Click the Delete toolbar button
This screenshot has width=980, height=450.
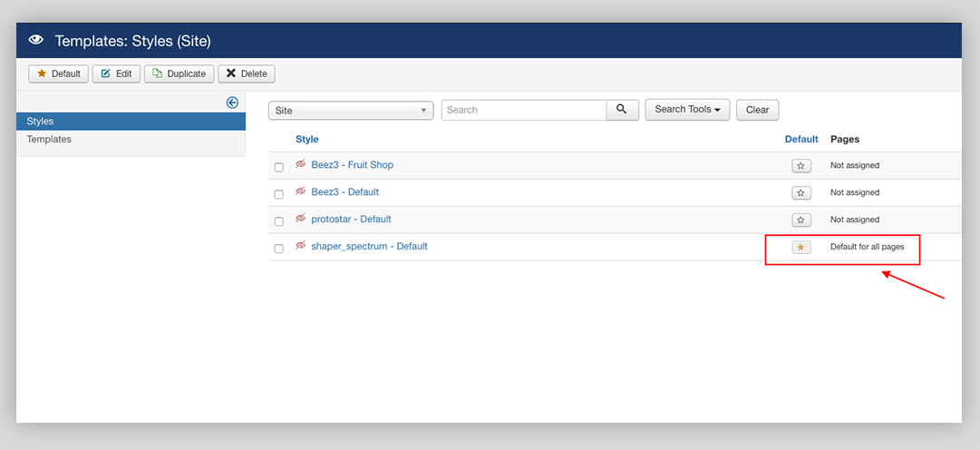[x=247, y=73]
